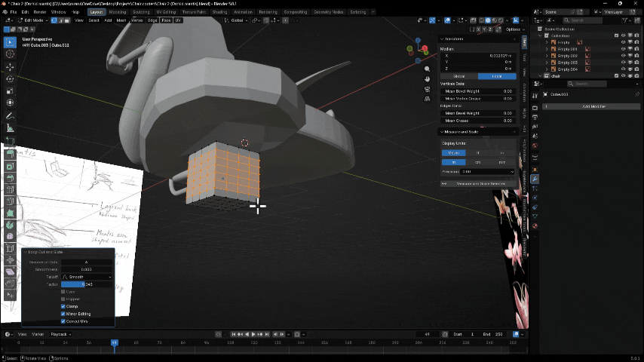Open the Precision dropdown

(x=487, y=172)
